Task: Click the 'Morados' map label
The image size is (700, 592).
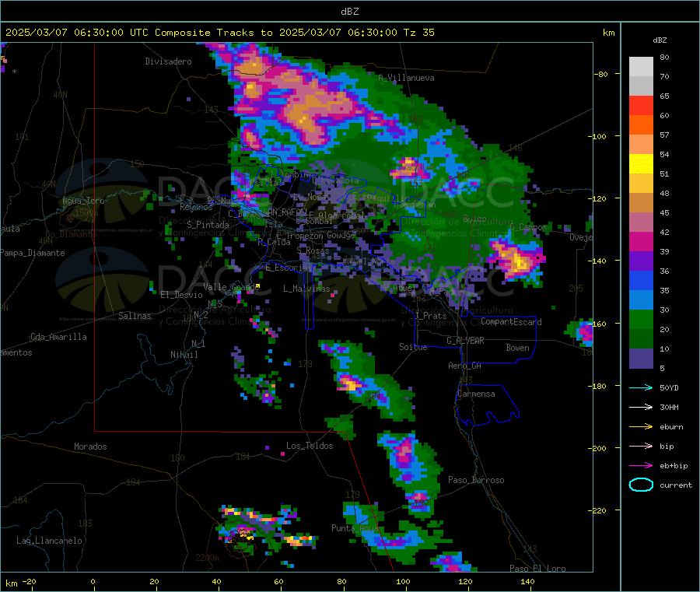Action: 90,447
